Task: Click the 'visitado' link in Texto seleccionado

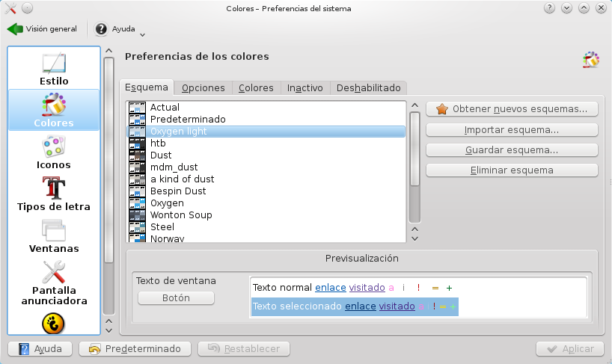Action: coord(397,306)
